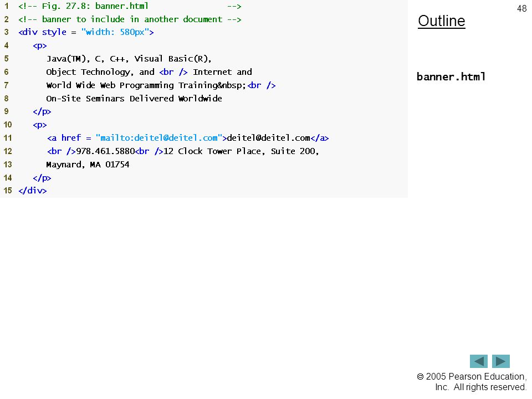Screen dimensions: 532x399
Task: Select the banner.html title text
Action: [x=451, y=76]
